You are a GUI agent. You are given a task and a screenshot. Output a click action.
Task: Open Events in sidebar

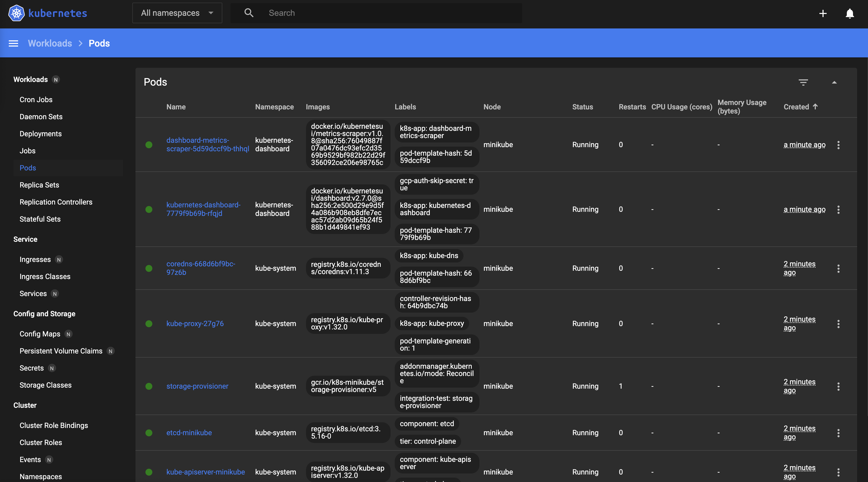[30, 460]
